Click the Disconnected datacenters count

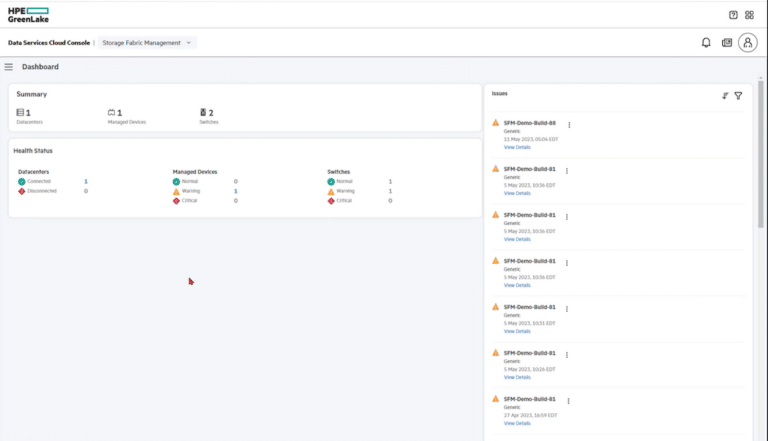pyautogui.click(x=86, y=191)
